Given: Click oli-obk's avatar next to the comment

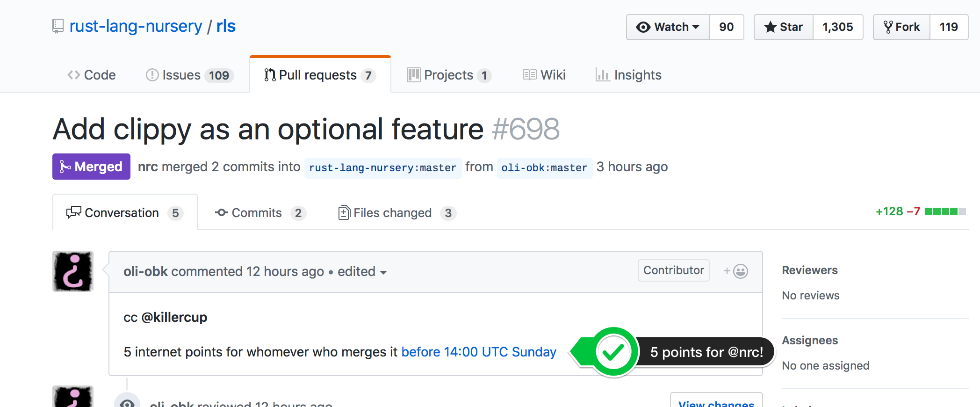Looking at the screenshot, I should 73,271.
